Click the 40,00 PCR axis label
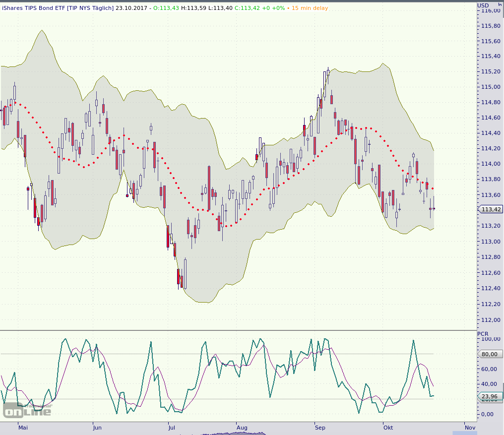Screen dimensions: 504x435 pos(489,384)
